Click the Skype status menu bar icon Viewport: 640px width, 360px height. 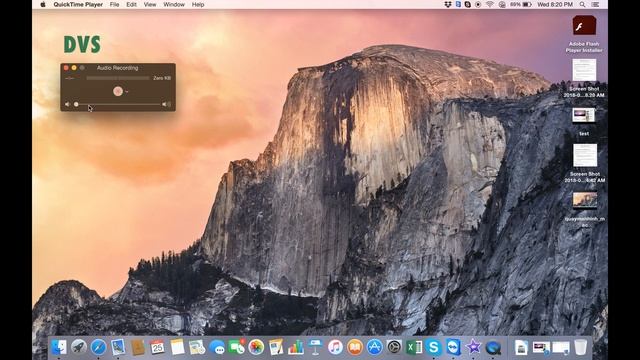(468, 4)
